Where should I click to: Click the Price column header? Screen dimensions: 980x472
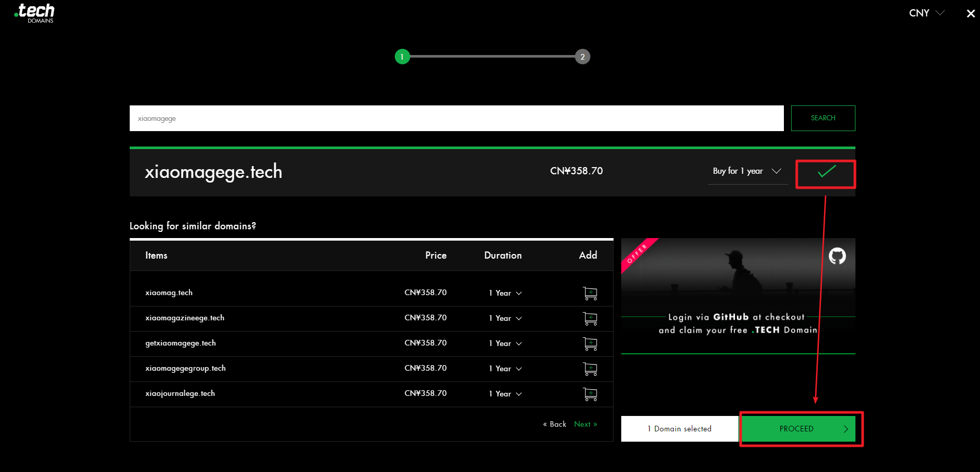tap(436, 256)
